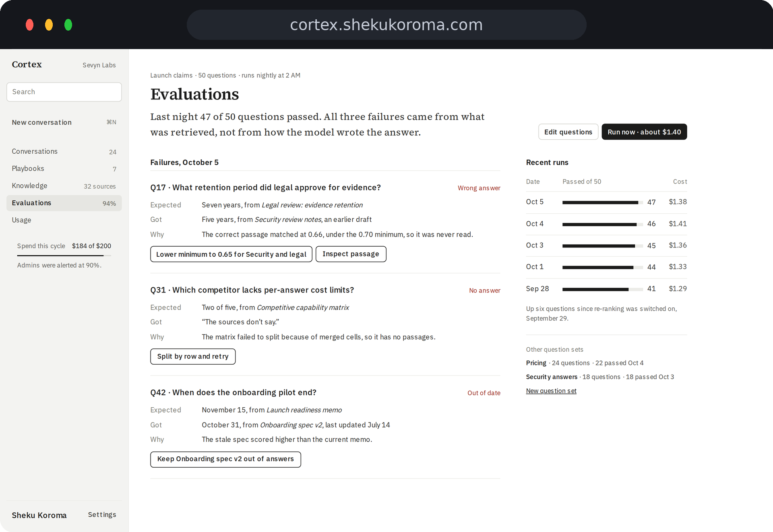Click the Sevyn Labs workspace name
This screenshot has width=773, height=532.
coord(99,65)
